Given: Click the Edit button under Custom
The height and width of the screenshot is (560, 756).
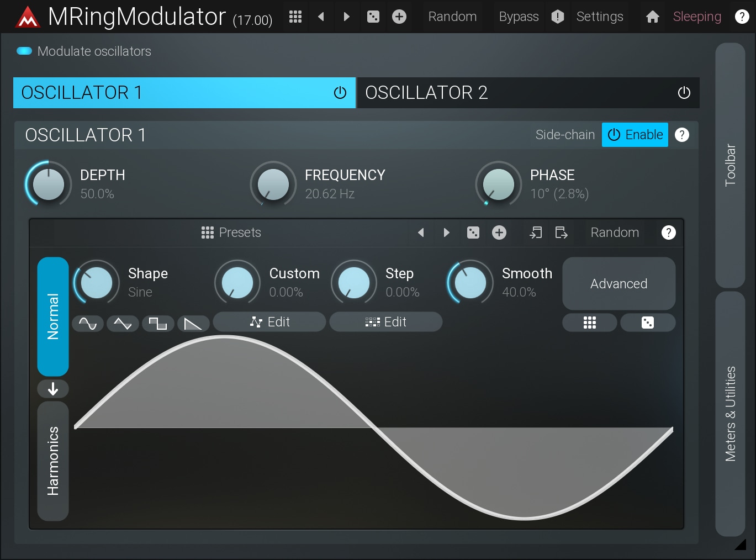Looking at the screenshot, I should [x=269, y=322].
